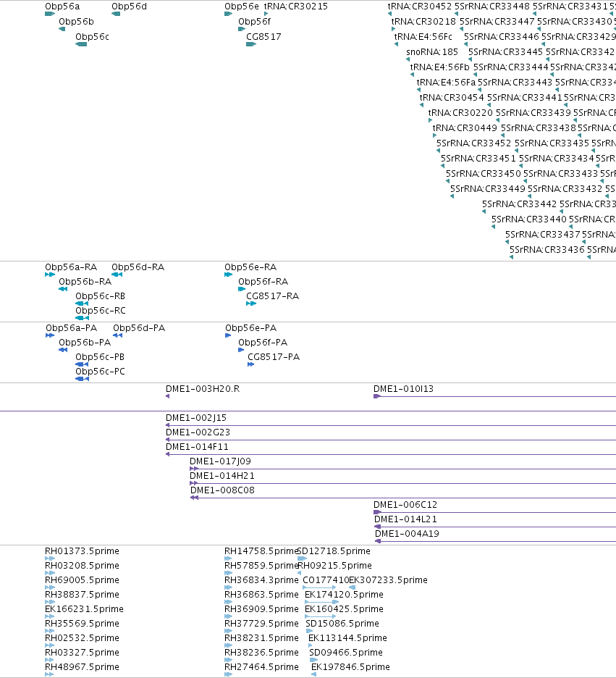Click the snoRNA:185 label

(x=432, y=52)
